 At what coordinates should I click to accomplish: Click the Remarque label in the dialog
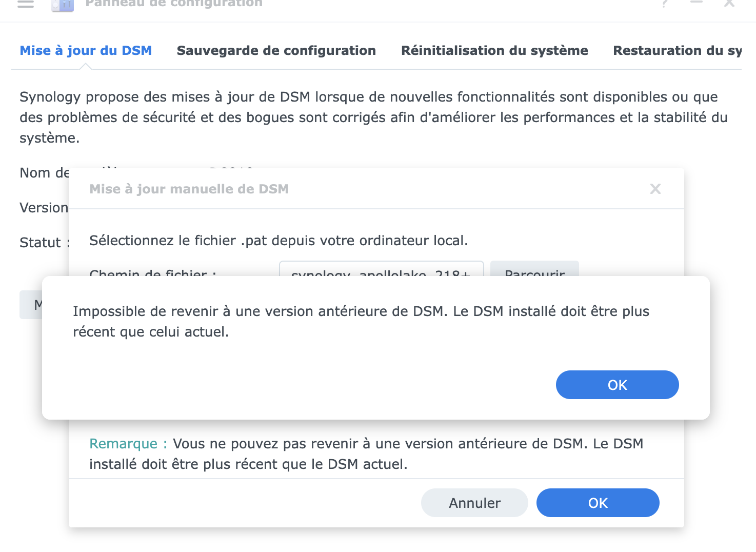click(x=123, y=444)
